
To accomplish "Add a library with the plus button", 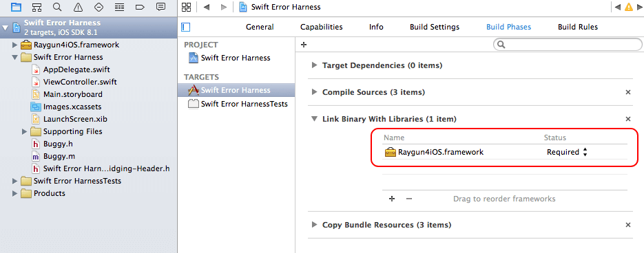I will tap(392, 199).
